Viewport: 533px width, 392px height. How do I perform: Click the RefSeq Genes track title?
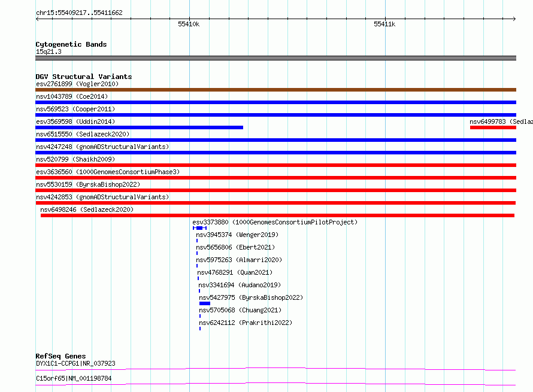pyautogui.click(x=60, y=356)
